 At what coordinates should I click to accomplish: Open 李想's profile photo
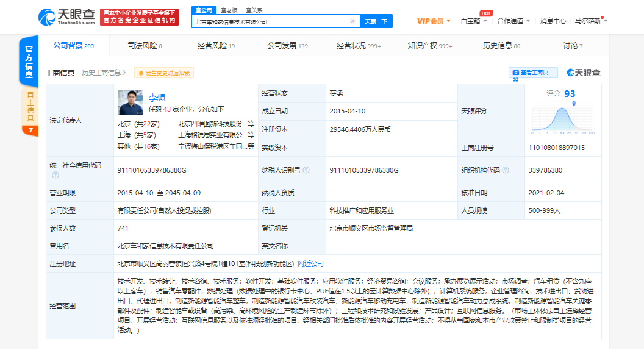pyautogui.click(x=130, y=103)
